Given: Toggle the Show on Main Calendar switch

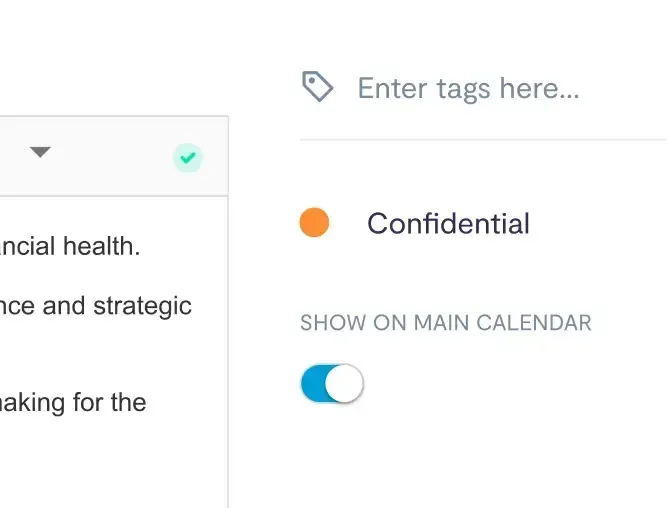Looking at the screenshot, I should tap(332, 384).
